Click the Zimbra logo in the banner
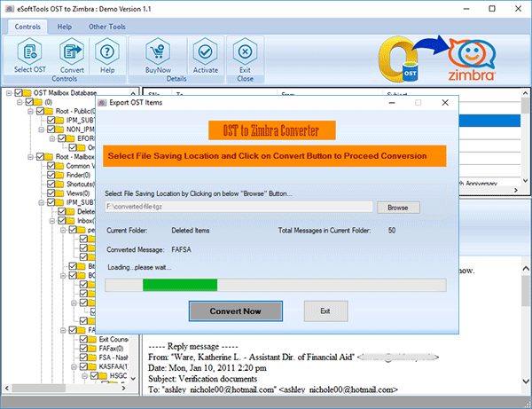Viewport: 532px width, 409px height. pos(472,59)
